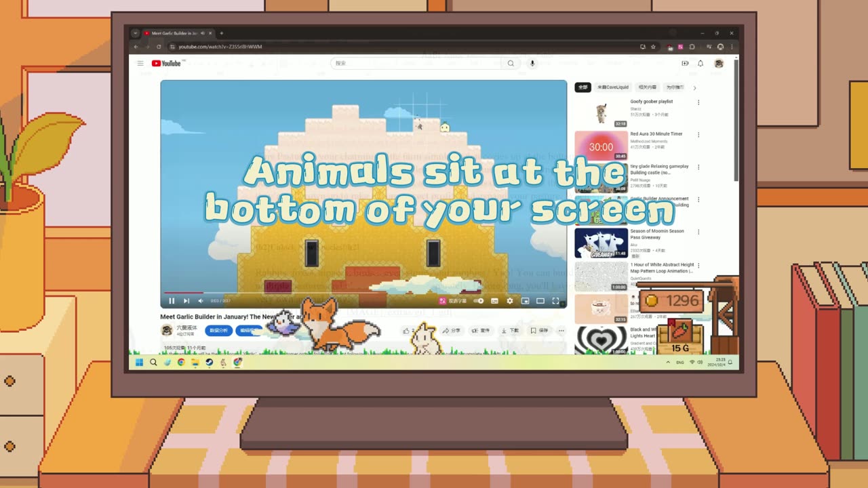
Task: Skip to the next video
Action: coord(186,301)
